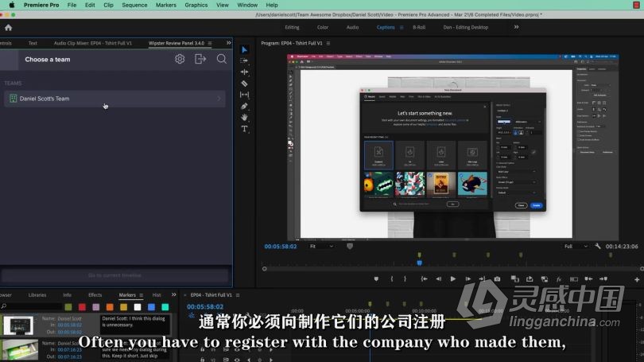The image size is (644, 362).
Task: Open the Full playback resolution dropdown
Action: pyautogui.click(x=576, y=246)
